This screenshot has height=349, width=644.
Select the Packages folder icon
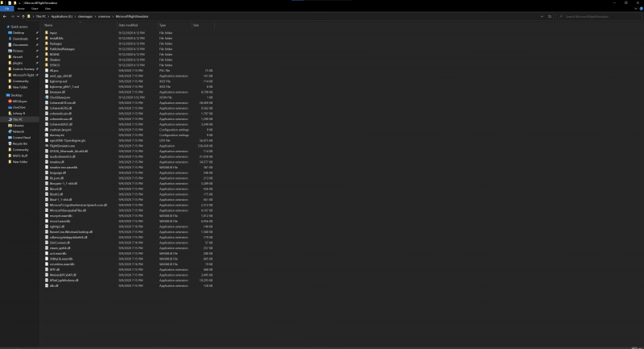pos(47,44)
